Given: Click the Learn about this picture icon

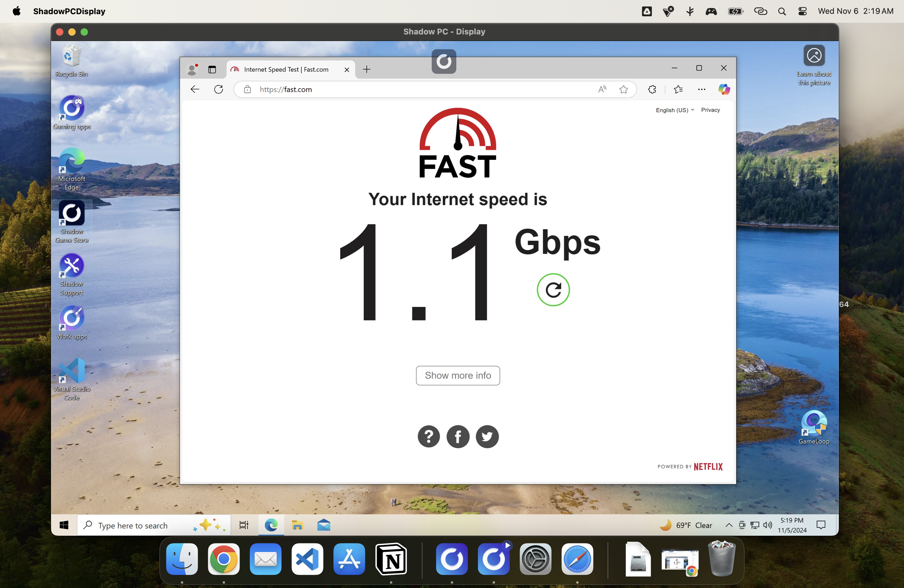Looking at the screenshot, I should [x=814, y=65].
